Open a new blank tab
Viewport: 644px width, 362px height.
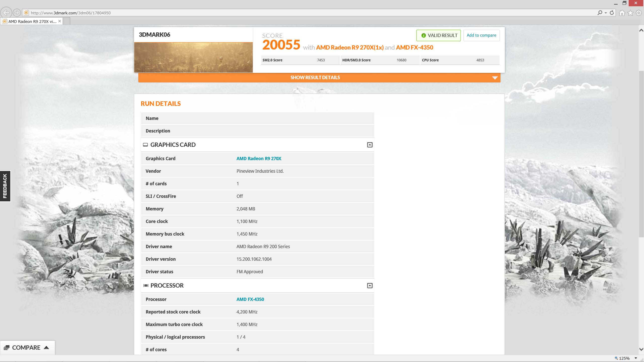click(66, 22)
